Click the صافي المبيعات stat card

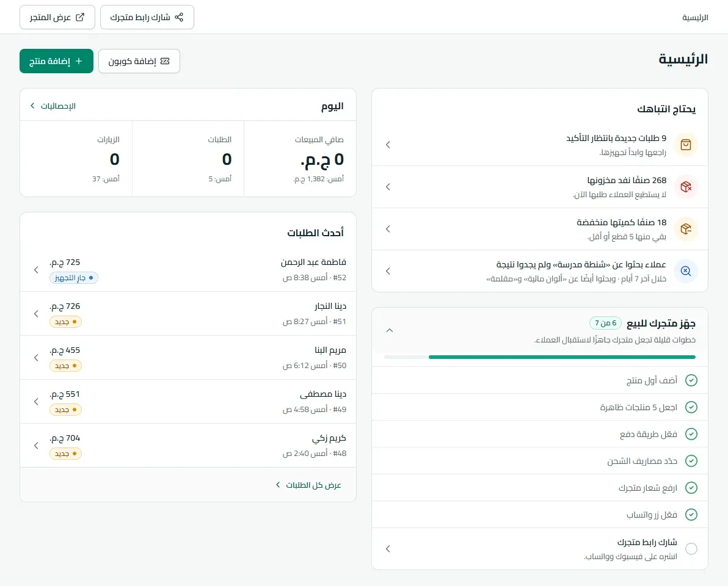[x=300, y=159]
